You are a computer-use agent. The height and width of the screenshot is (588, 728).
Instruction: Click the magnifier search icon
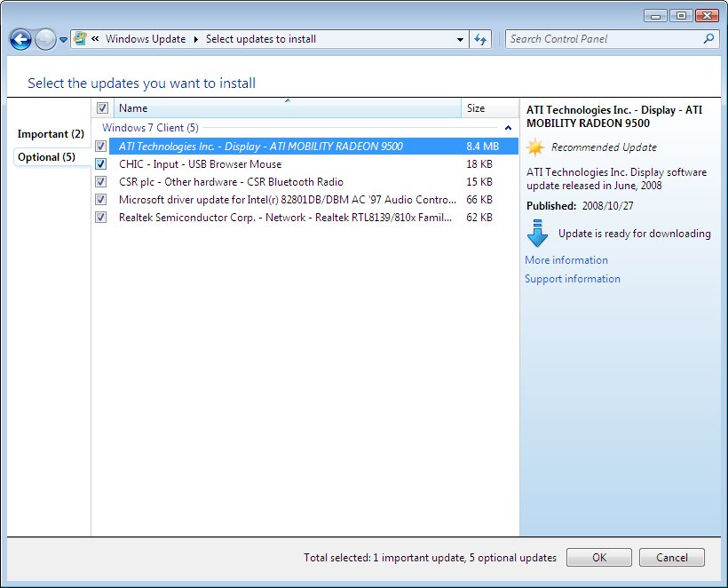click(708, 38)
